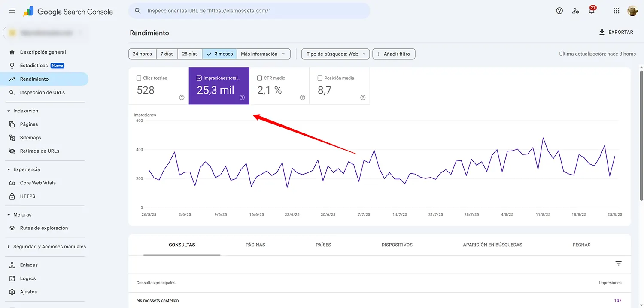Open the Más información dropdown
Viewport: 644px width, 308px height.
[x=263, y=54]
